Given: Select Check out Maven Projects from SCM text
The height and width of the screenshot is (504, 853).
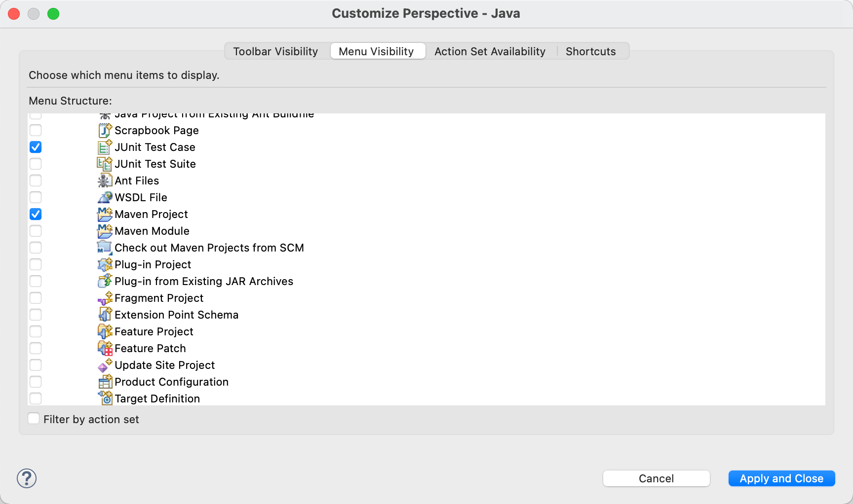Looking at the screenshot, I should pyautogui.click(x=209, y=248).
